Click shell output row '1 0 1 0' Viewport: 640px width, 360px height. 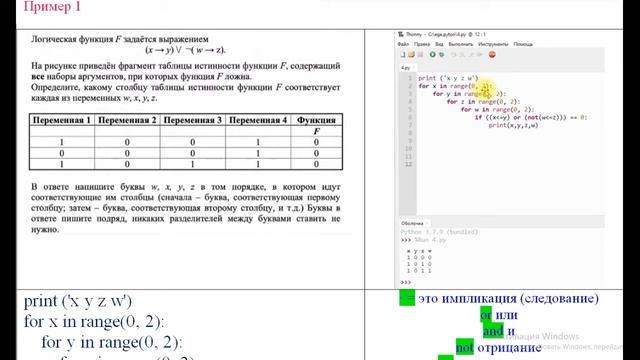419,264
